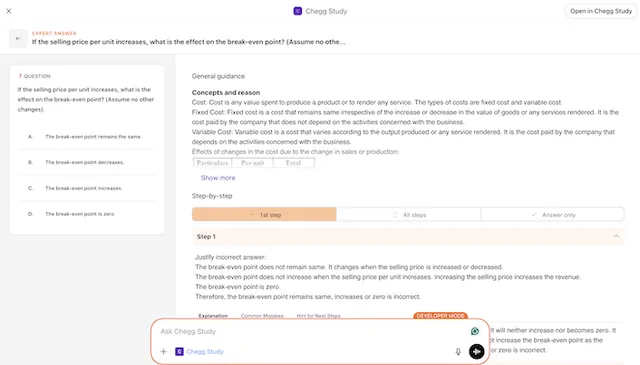
Task: Switch to the All steps tab
Action: 408,215
